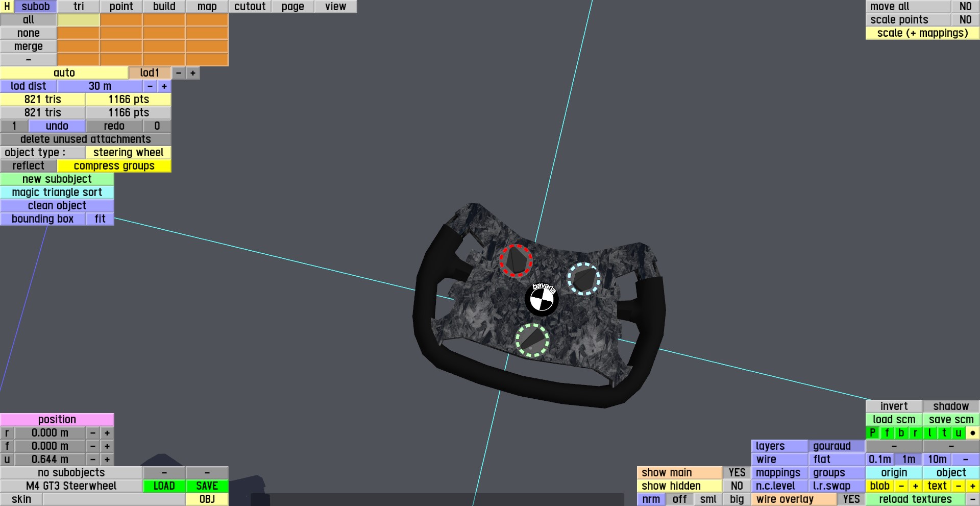Click the 'all' layers button
Screen dimensions: 980x506
point(29,20)
